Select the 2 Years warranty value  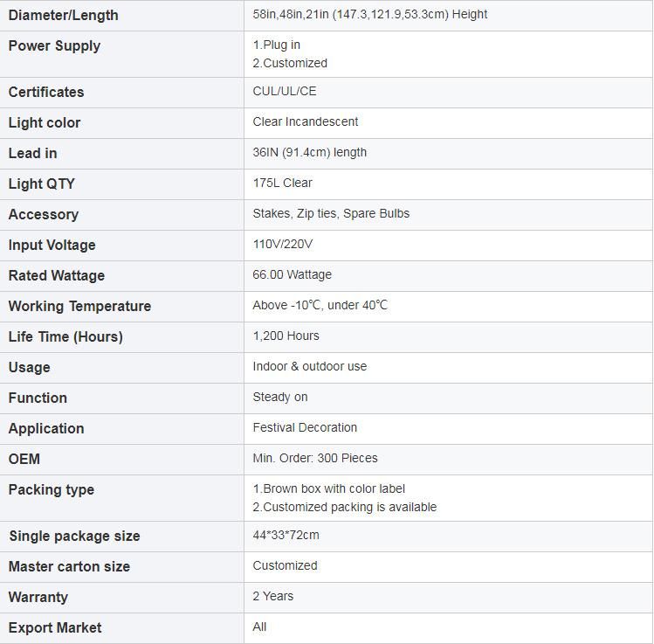pyautogui.click(x=272, y=596)
